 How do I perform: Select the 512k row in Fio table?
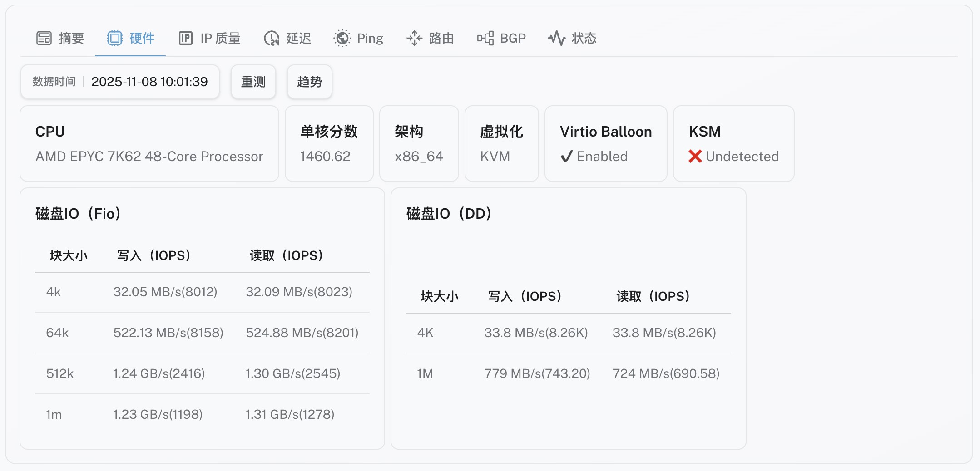tap(202, 373)
